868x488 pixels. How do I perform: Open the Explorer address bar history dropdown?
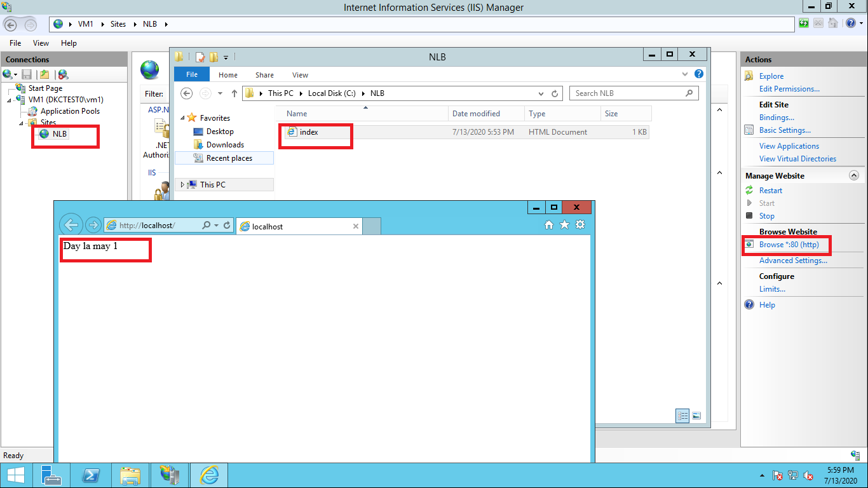tap(541, 93)
